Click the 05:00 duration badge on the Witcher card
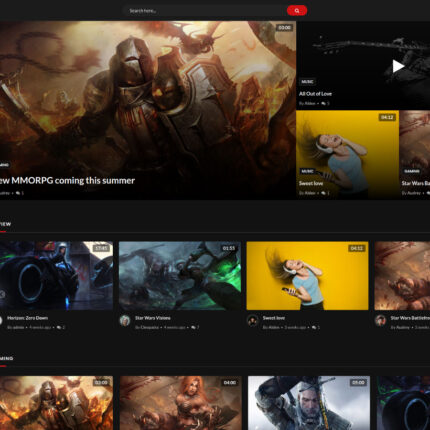Image resolution: width=430 pixels, height=430 pixels. click(358, 382)
